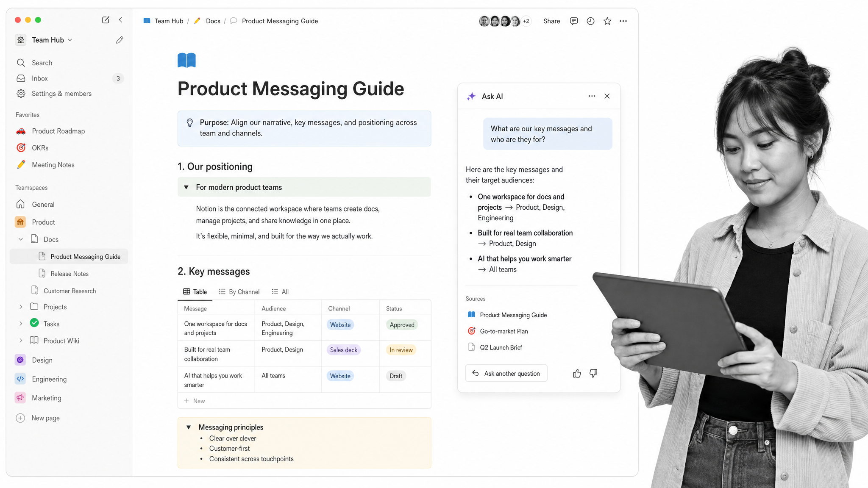The height and width of the screenshot is (488, 868).
Task: Expand the Product Wiki item
Action: click(20, 341)
